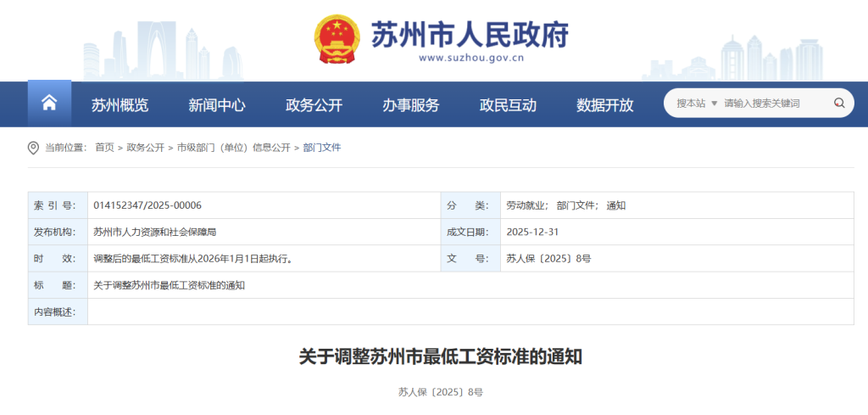Open 政务公开 breadcrumb link
This screenshot has width=868, height=415.
146,148
